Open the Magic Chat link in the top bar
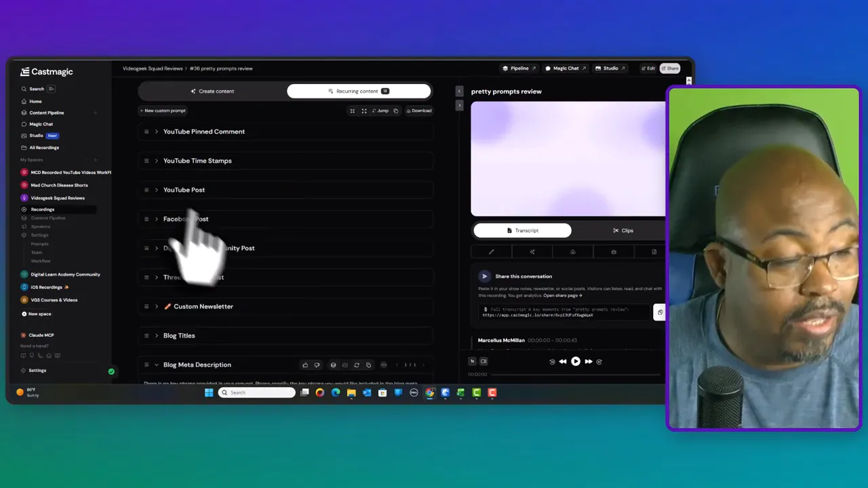Viewport: 868px width, 488px height. 566,68
